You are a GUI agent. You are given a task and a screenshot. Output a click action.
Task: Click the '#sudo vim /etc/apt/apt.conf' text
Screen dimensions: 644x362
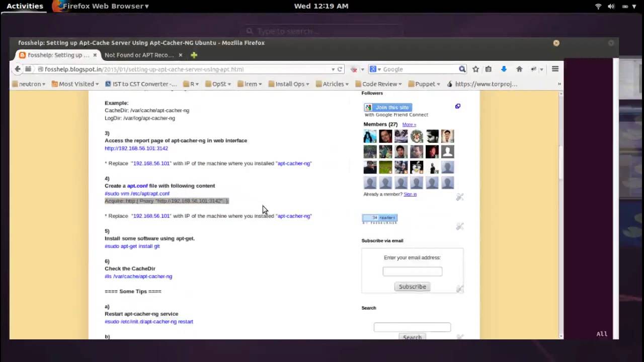point(137,194)
